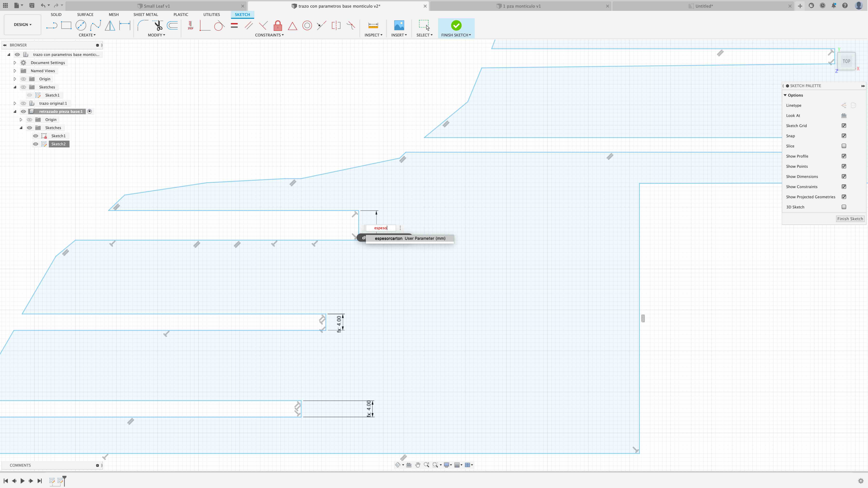868x488 pixels.
Task: Expand the trazo original:1 component
Action: click(15, 103)
